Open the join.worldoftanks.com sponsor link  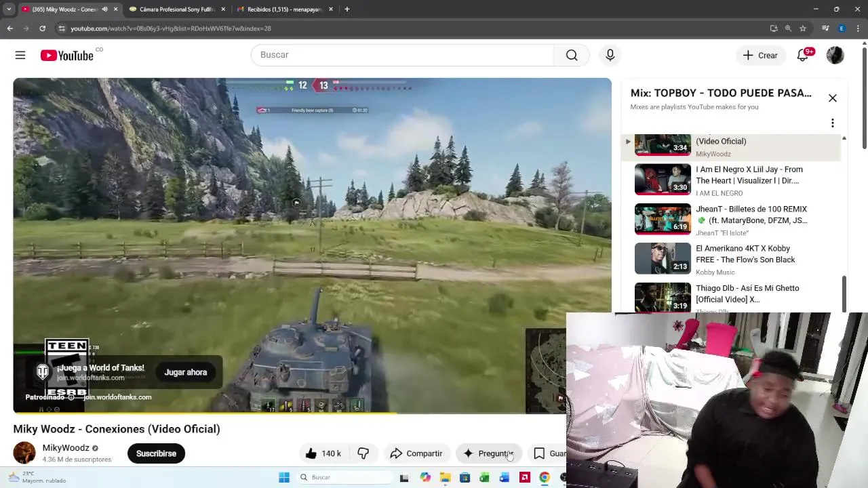[117, 397]
